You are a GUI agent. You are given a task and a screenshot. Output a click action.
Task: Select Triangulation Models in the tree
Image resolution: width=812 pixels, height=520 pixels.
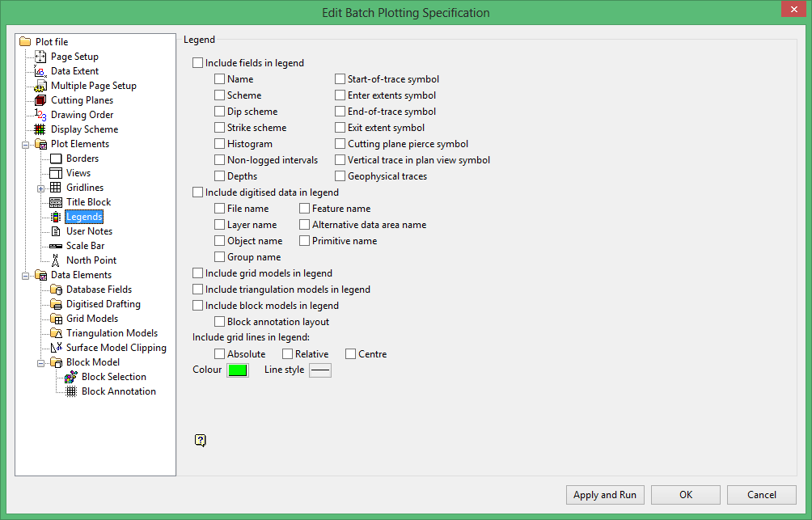tap(112, 333)
